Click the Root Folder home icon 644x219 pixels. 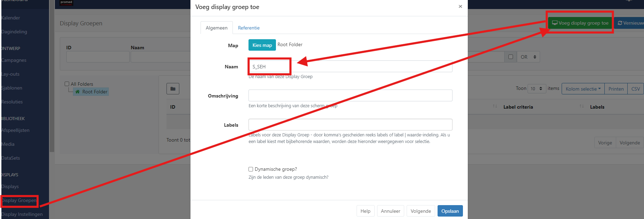tap(78, 92)
